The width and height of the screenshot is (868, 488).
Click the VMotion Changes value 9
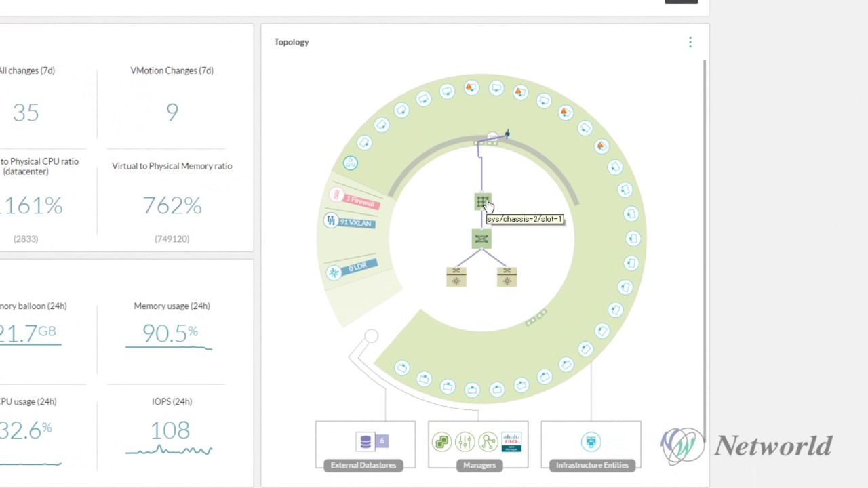pyautogui.click(x=172, y=113)
